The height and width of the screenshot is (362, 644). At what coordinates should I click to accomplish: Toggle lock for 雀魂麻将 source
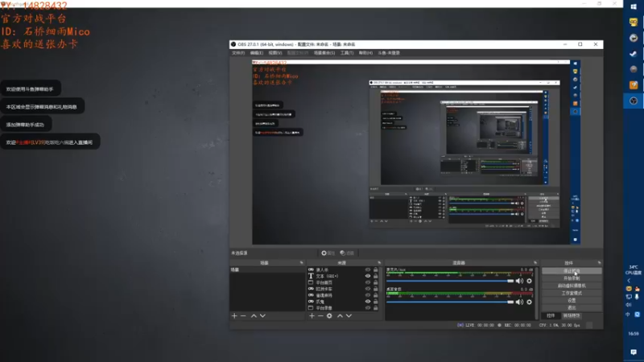click(375, 295)
